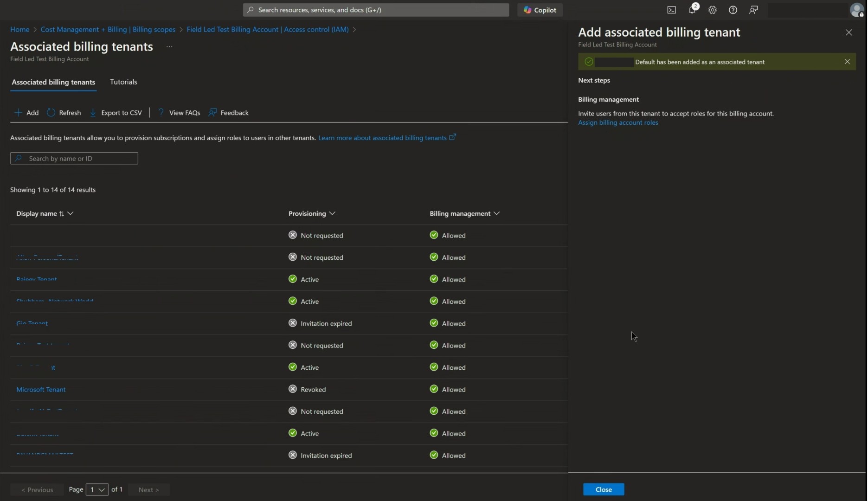Focus the global search resources box
The image size is (868, 501).
click(x=376, y=10)
